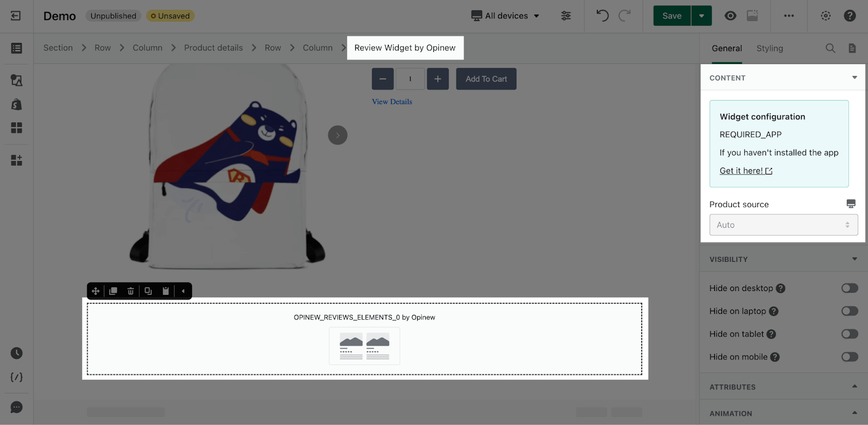Open the history clock icon

(17, 353)
